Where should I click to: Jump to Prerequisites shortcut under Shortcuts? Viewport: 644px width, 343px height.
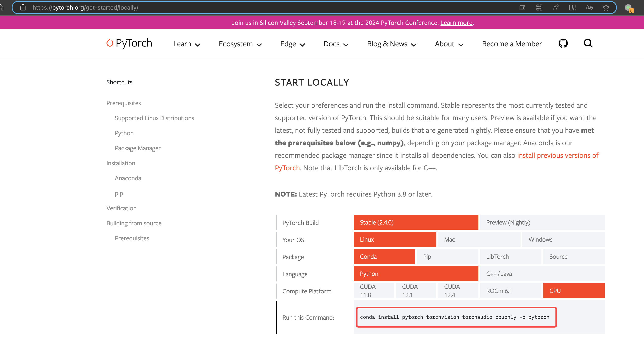point(123,103)
